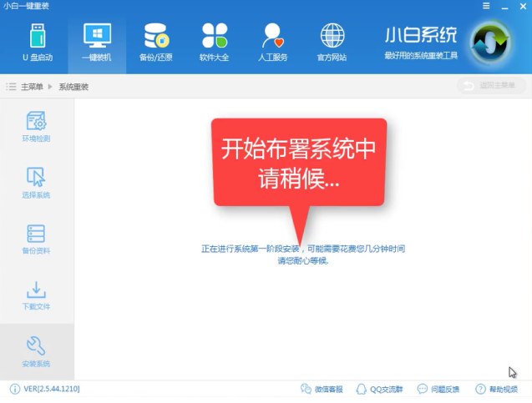Viewport: 532px width, 403px height.
Task: Open 微信客服 WeChat support
Action: click(x=322, y=389)
